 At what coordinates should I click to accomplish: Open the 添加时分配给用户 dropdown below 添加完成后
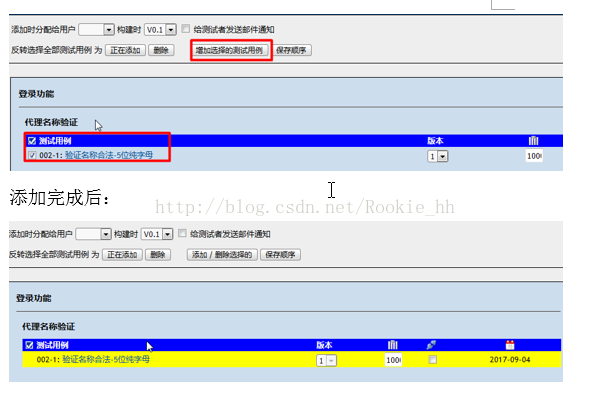point(93,234)
